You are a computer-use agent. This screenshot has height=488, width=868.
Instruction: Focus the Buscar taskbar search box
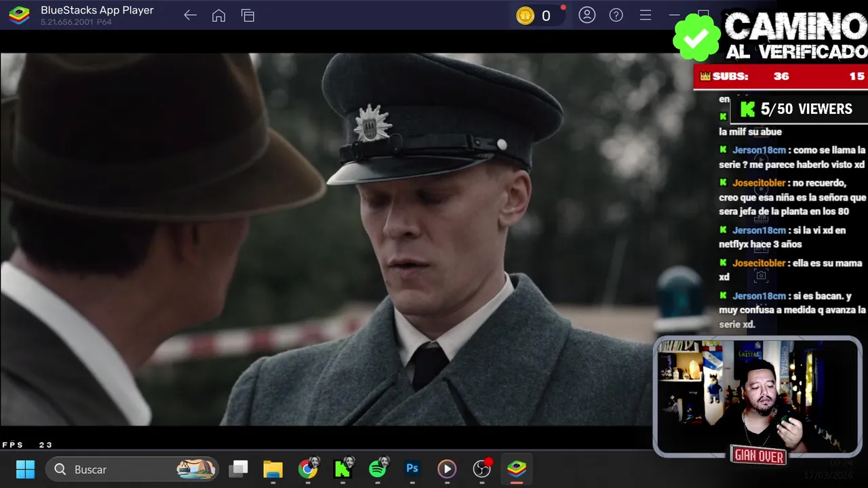pos(133,469)
